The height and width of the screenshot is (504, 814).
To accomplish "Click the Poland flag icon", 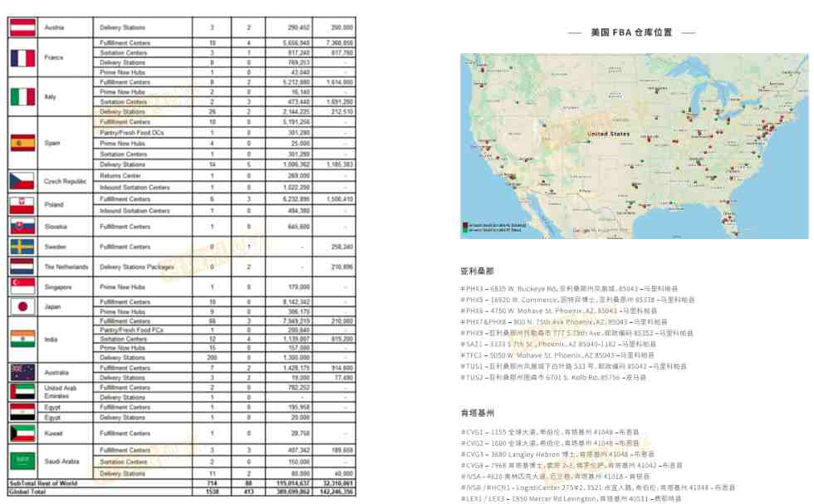I will [22, 204].
